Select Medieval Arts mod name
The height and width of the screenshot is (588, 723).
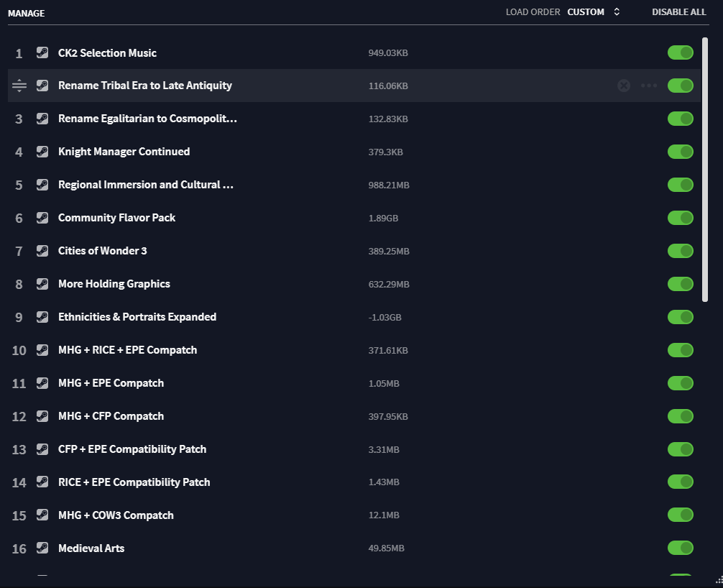coord(91,548)
